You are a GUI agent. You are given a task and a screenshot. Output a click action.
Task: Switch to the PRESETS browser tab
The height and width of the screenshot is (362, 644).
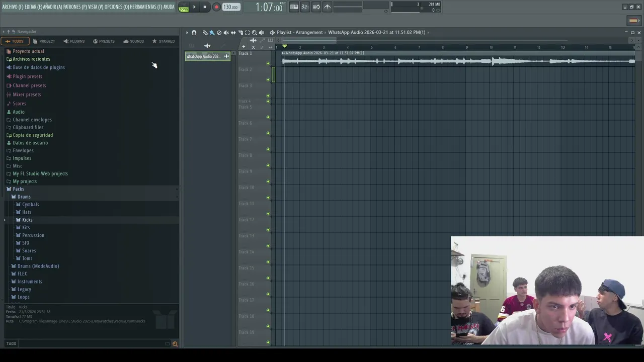coord(104,41)
